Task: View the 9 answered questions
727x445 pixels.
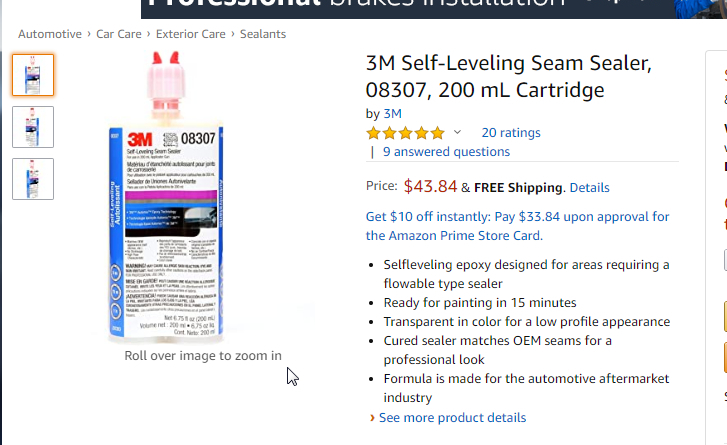Action: coord(446,152)
